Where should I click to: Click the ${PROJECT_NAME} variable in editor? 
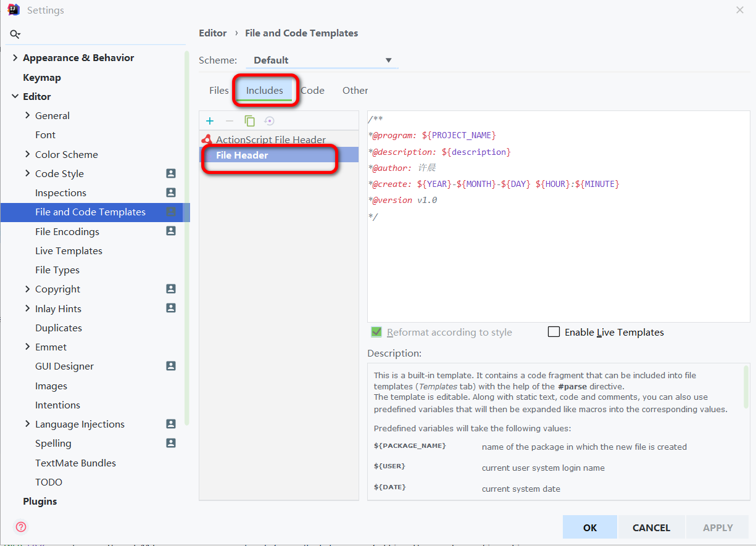[x=459, y=135]
